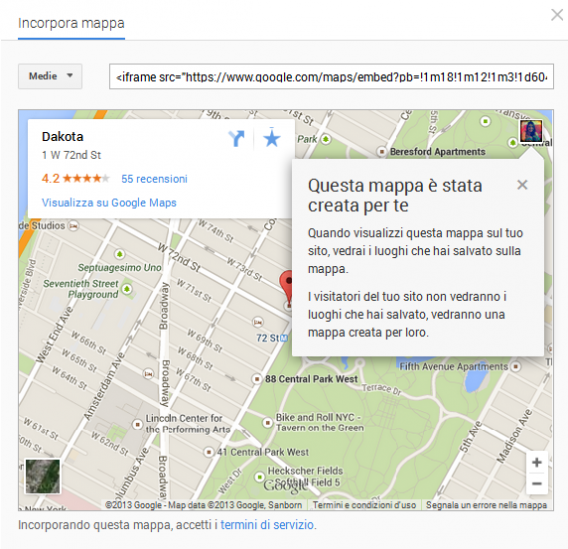Click the iframe embed code field
This screenshot has width=568, height=549.
331,76
